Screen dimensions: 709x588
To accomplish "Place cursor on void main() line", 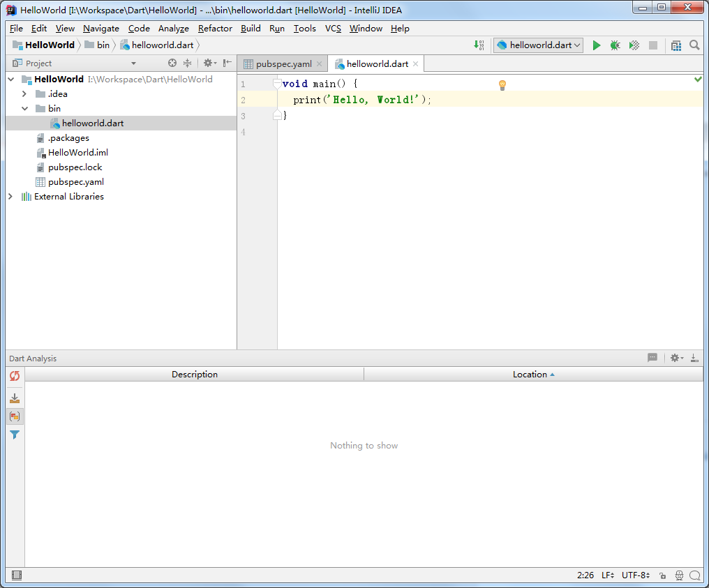I will point(320,84).
